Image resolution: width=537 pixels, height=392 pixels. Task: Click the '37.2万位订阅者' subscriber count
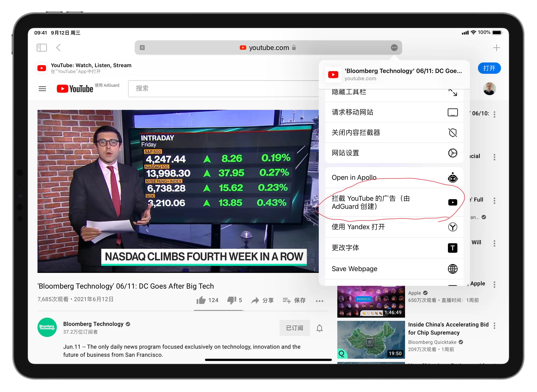[x=80, y=332]
